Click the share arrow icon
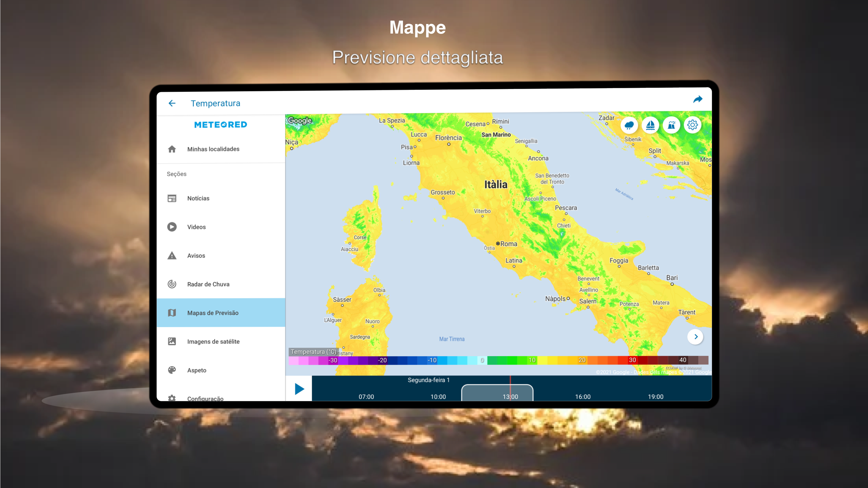Screen dimensions: 868x488 pos(698,99)
